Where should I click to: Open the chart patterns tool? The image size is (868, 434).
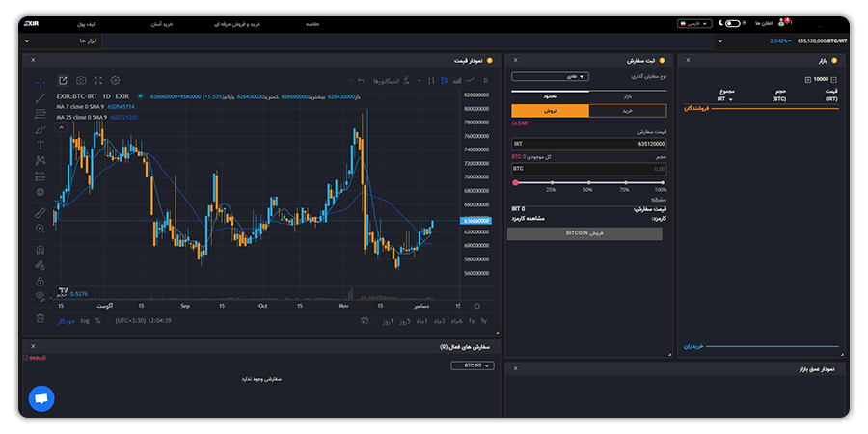[x=40, y=160]
